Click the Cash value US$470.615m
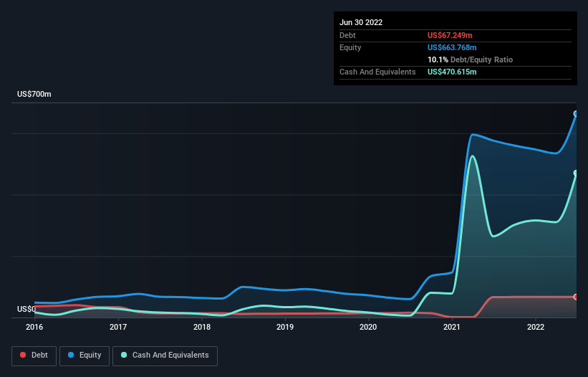 click(452, 72)
